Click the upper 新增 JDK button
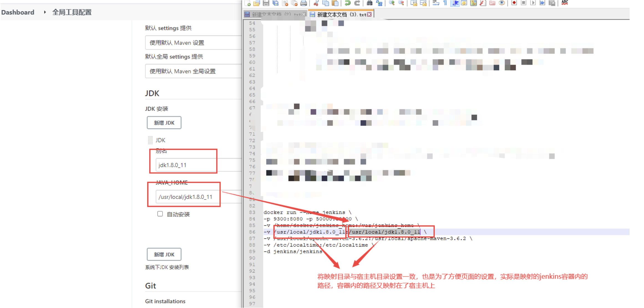 tap(164, 123)
